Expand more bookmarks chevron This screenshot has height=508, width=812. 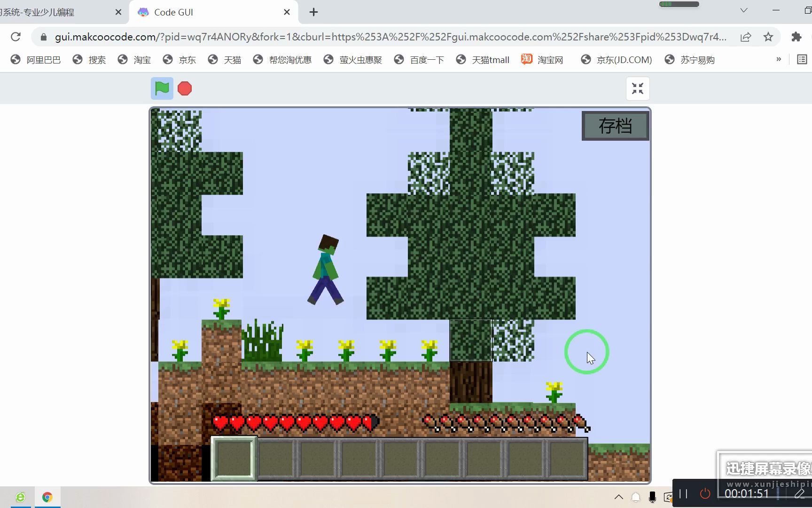(779, 59)
